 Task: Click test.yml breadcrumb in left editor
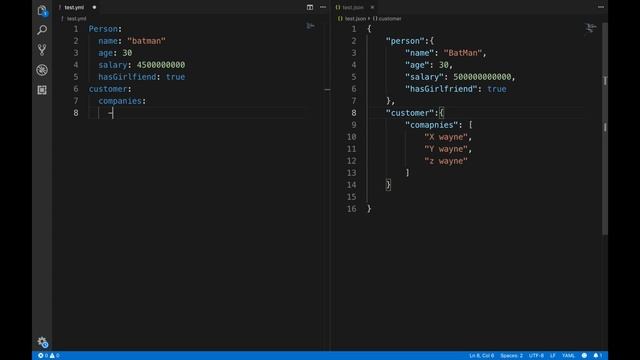[76, 19]
